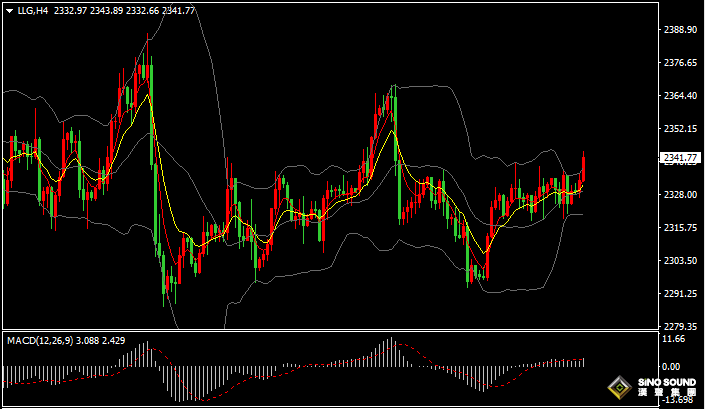706x409 pixels.
Task: Click the 2364.40 price axis label
Action: coord(680,96)
